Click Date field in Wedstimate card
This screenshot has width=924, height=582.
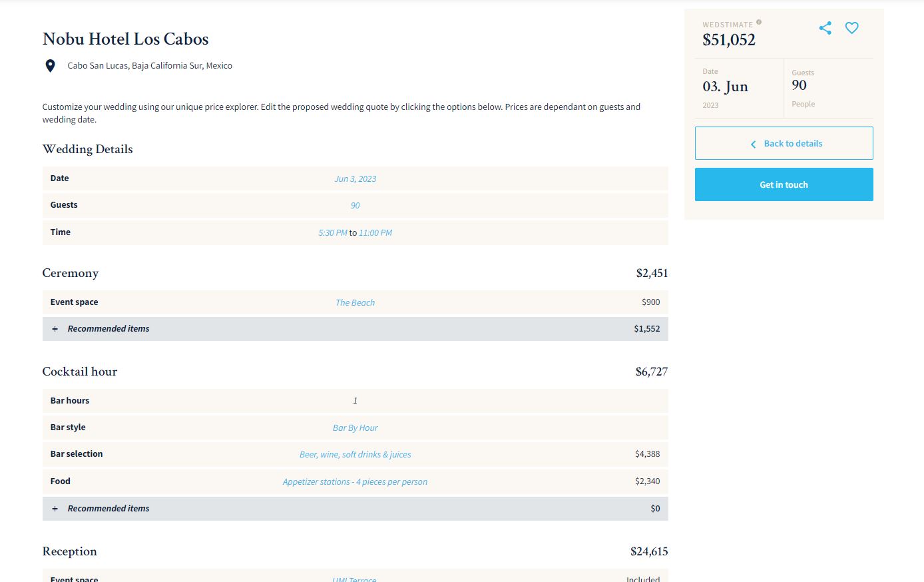[x=739, y=88]
